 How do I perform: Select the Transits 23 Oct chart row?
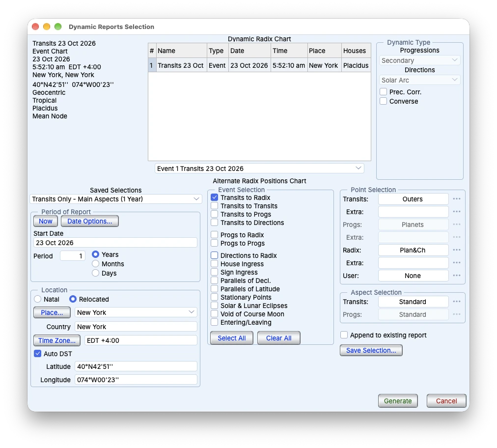[x=259, y=65]
